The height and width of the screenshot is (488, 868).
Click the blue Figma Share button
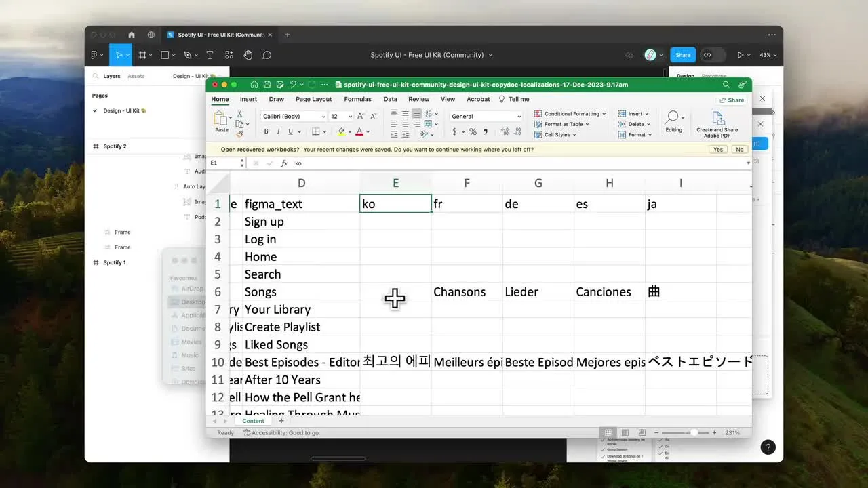tap(683, 55)
